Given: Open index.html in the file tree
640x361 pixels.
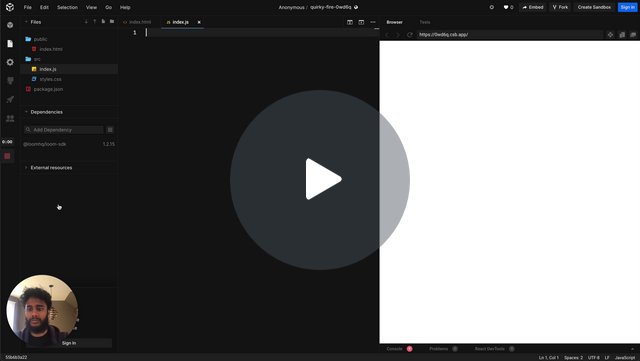Looking at the screenshot, I should (51, 49).
